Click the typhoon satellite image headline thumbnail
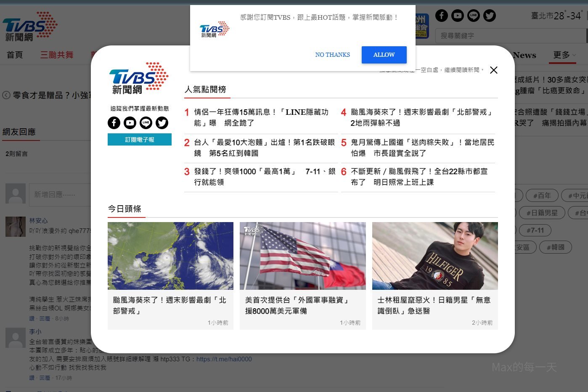 [x=170, y=256]
